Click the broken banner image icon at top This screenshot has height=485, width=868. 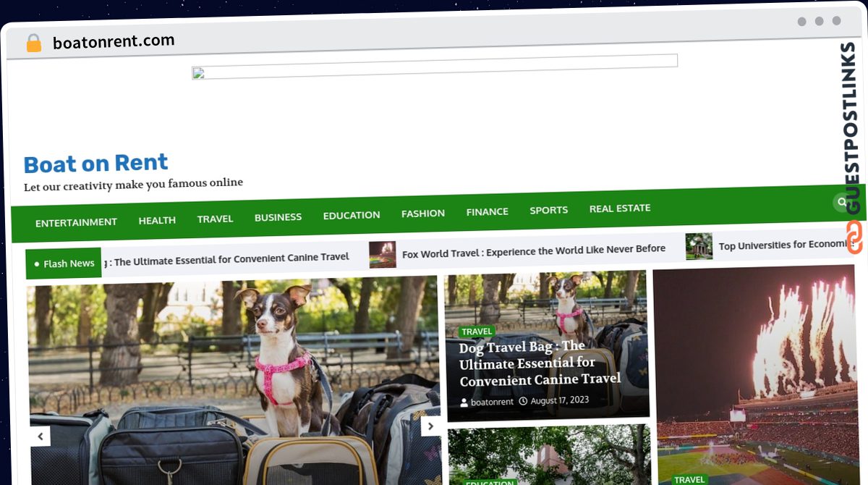pos(198,72)
